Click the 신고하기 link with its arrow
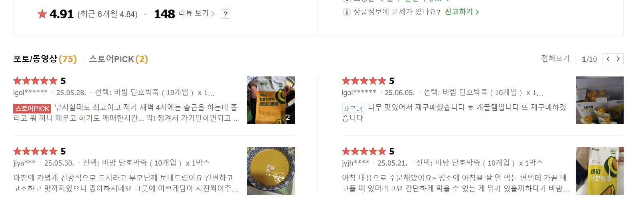The height and width of the screenshot is (209, 644). (462, 12)
